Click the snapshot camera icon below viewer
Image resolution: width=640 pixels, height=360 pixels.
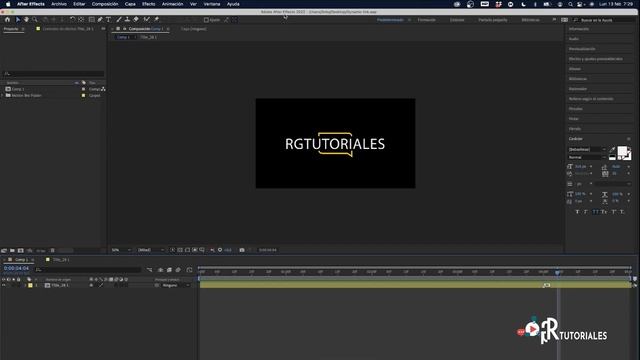click(242, 250)
